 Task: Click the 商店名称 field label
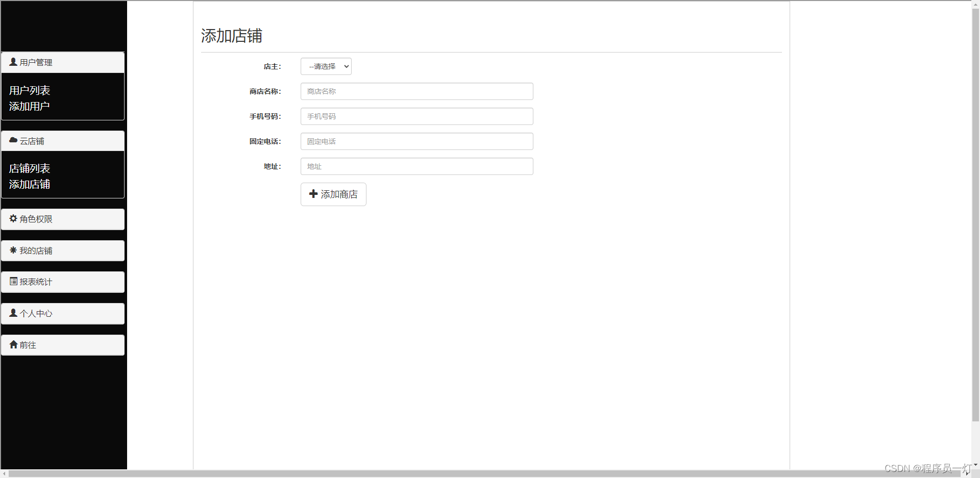265,91
